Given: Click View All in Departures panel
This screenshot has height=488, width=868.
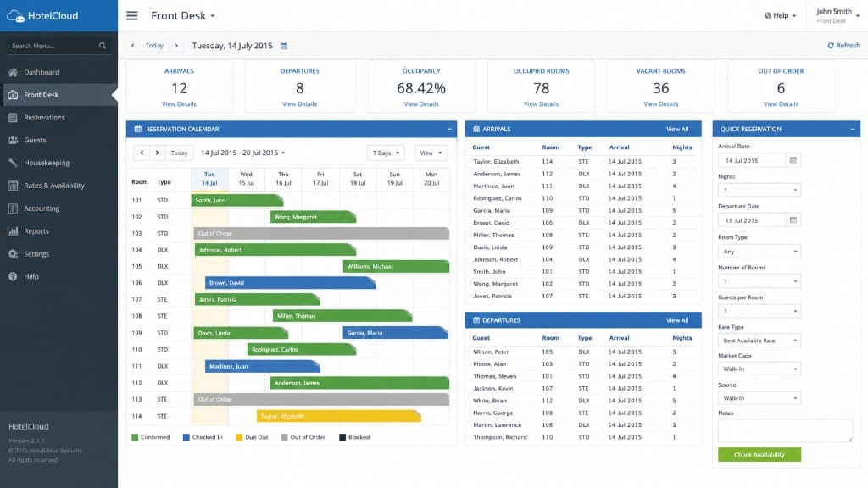Looking at the screenshot, I should click(x=677, y=320).
